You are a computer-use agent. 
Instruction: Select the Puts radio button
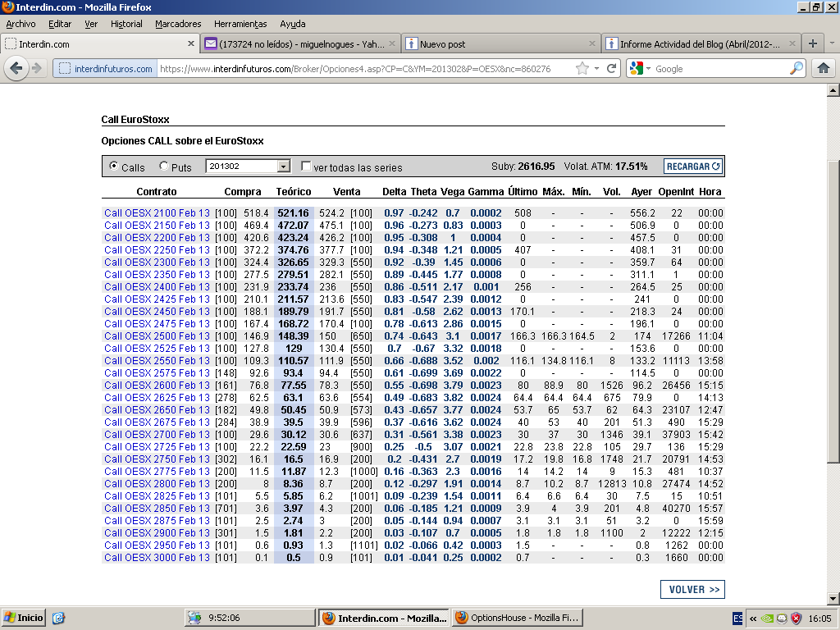[164, 166]
